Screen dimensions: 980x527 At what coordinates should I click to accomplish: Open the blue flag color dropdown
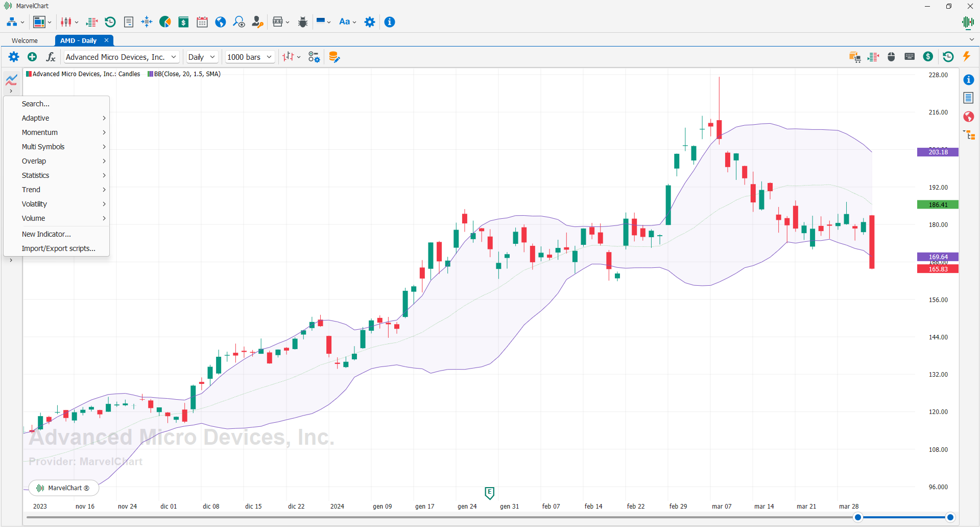point(323,22)
